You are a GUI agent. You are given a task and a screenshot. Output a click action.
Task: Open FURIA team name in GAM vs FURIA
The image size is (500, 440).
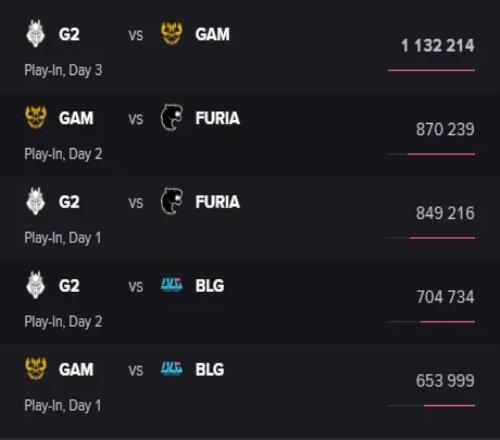pyautogui.click(x=217, y=118)
